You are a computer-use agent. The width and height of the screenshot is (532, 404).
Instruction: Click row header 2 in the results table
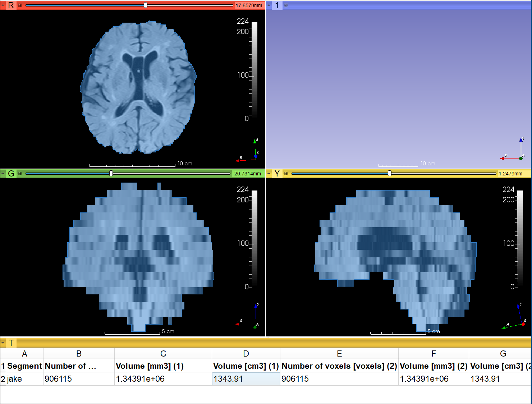[3, 379]
